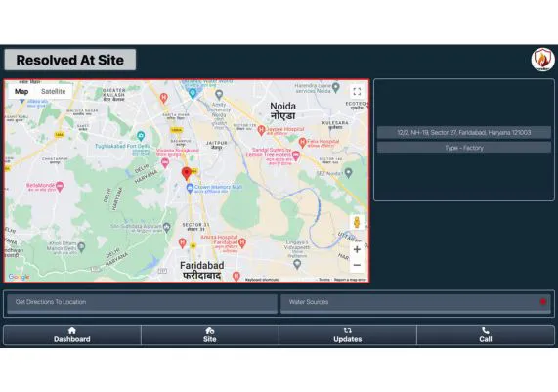558x392 pixels.
Task: Open the Updates tab
Action: [x=348, y=335]
